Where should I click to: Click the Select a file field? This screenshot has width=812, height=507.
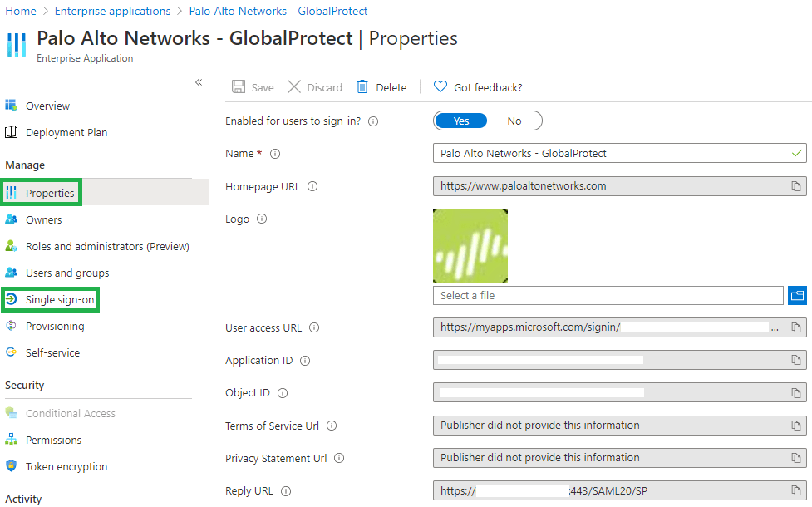(608, 295)
